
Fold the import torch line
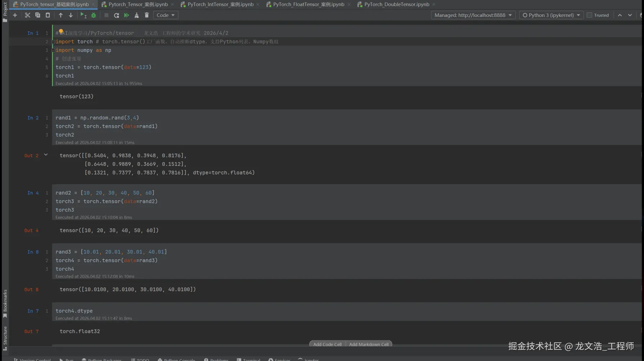53,42
